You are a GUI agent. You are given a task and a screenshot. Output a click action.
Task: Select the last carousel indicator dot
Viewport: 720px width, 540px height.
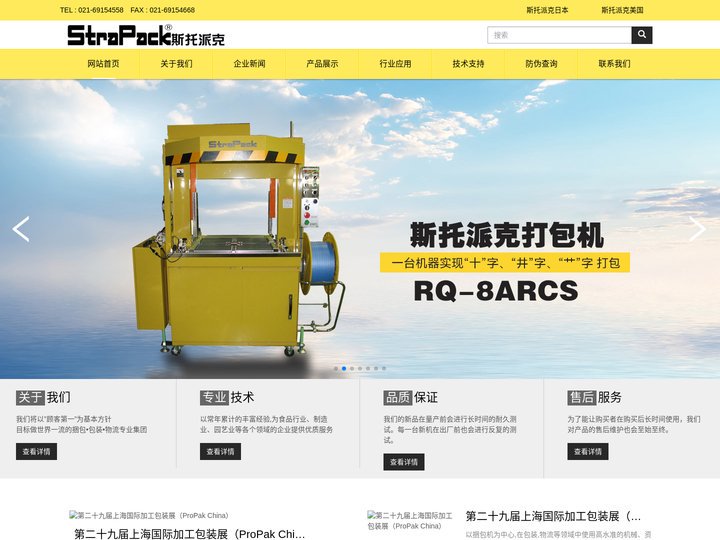click(384, 368)
